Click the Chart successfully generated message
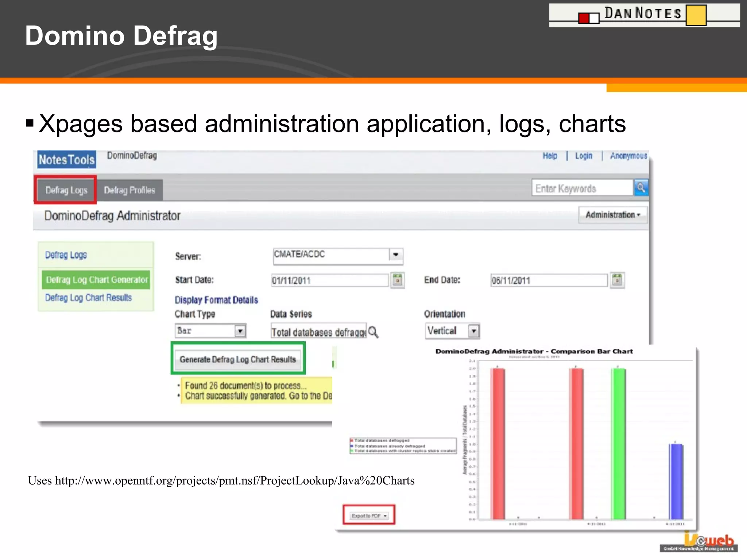Viewport: 747px width, 560px height. tap(259, 396)
